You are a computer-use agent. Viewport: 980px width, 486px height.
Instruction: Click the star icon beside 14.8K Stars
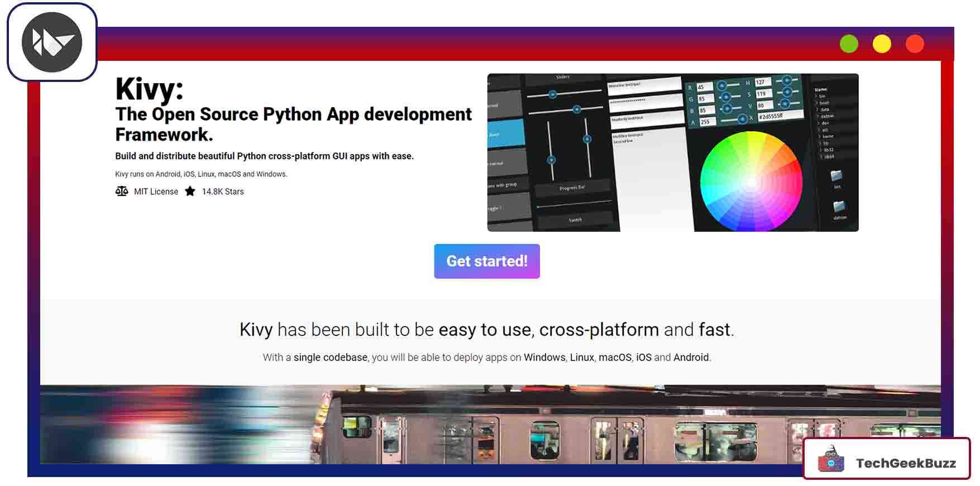click(190, 191)
